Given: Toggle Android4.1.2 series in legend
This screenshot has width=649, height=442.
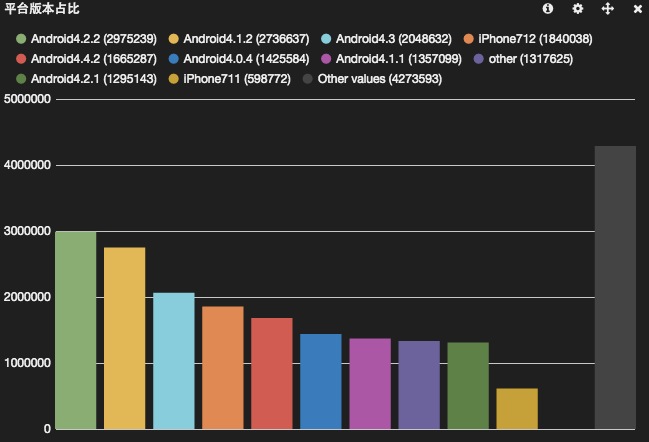Looking at the screenshot, I should [x=244, y=39].
